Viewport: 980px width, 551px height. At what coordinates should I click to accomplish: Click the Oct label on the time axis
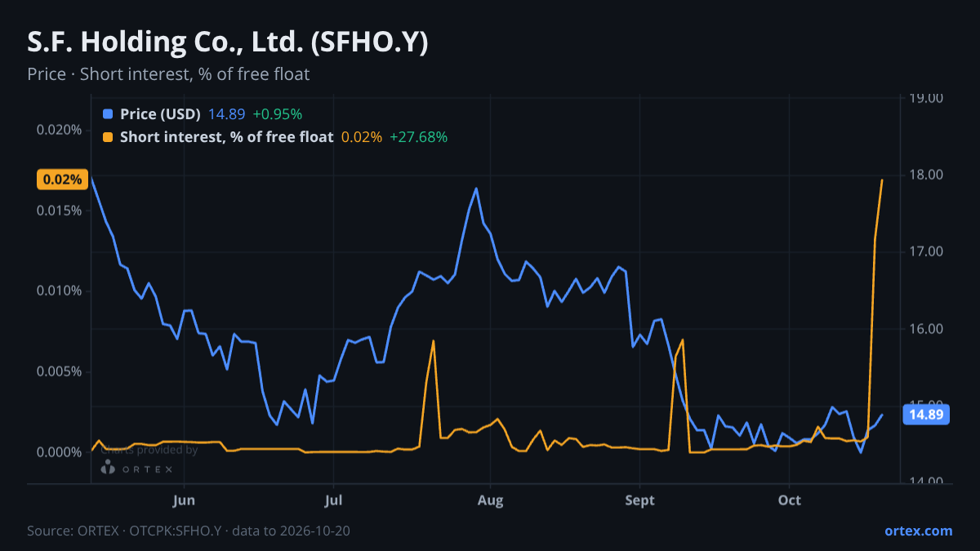(x=789, y=500)
